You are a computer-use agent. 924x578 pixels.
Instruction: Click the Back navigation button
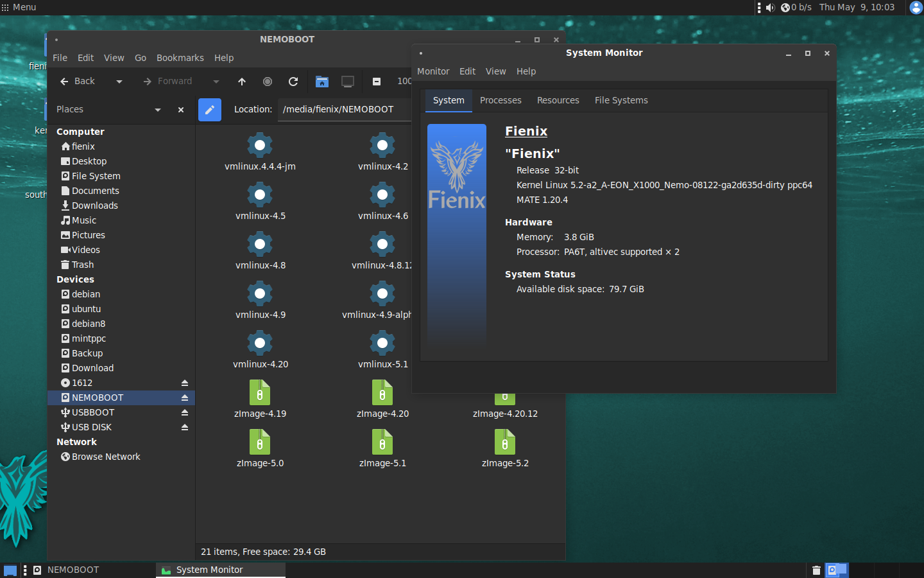[78, 82]
